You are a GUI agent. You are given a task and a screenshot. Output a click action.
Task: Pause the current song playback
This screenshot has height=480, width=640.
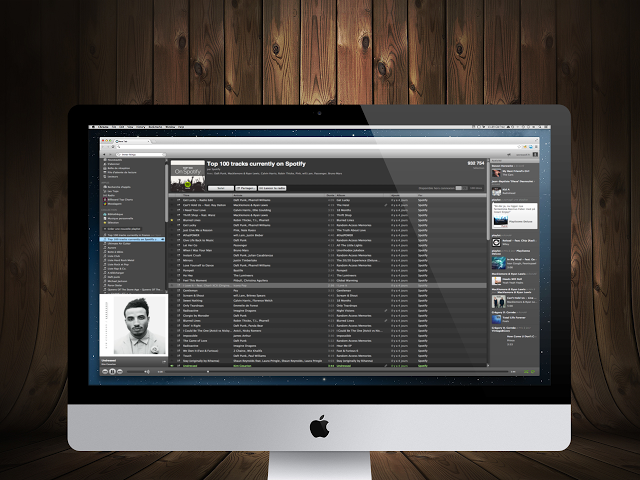(x=112, y=371)
